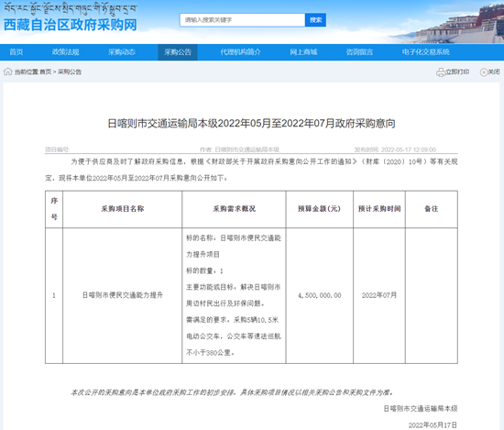Click the 采购项目名称 column header
Image resolution: width=504 pixels, height=430 pixels.
(x=123, y=209)
